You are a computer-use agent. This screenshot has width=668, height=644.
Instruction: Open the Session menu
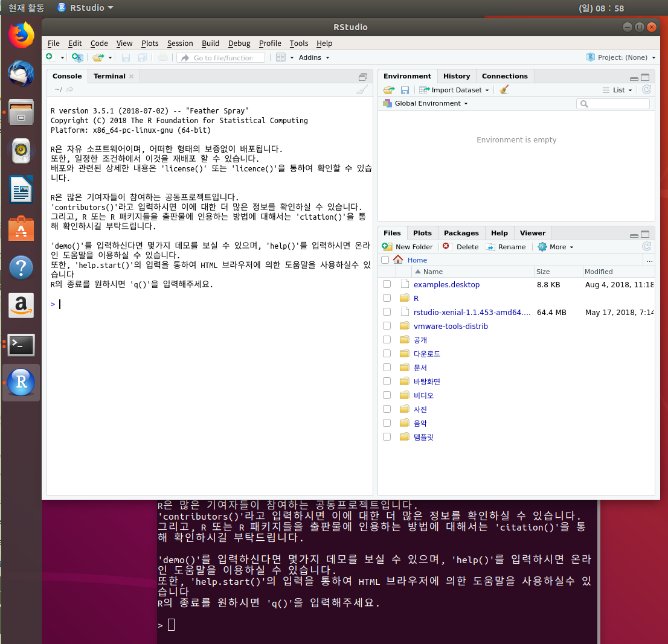click(x=180, y=43)
